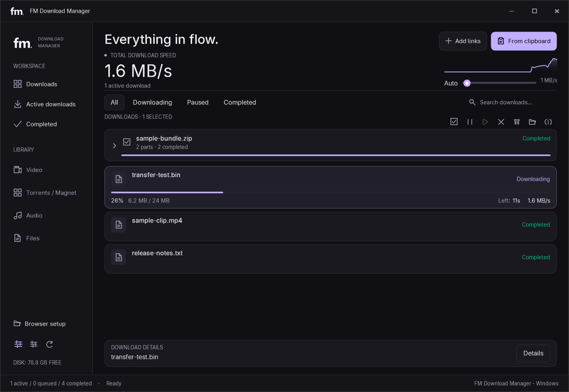Open the Details button for transfer-test.bin
Image resolution: width=569 pixels, height=392 pixels.
click(x=533, y=353)
